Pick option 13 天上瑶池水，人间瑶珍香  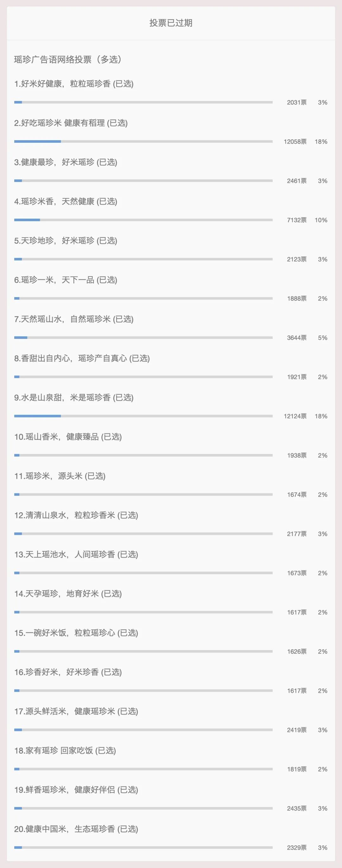coord(76,555)
